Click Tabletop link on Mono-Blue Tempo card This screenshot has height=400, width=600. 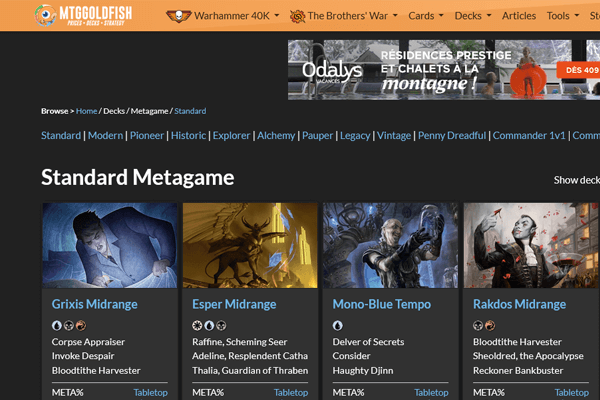(431, 392)
